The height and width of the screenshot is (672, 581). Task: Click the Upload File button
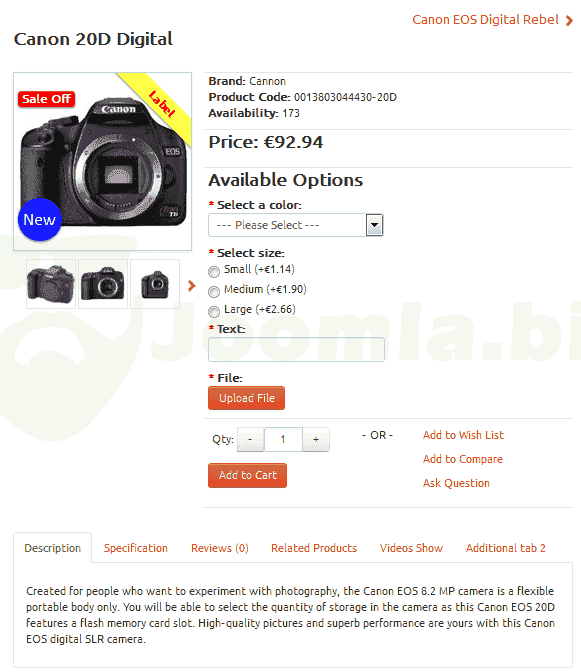click(246, 398)
